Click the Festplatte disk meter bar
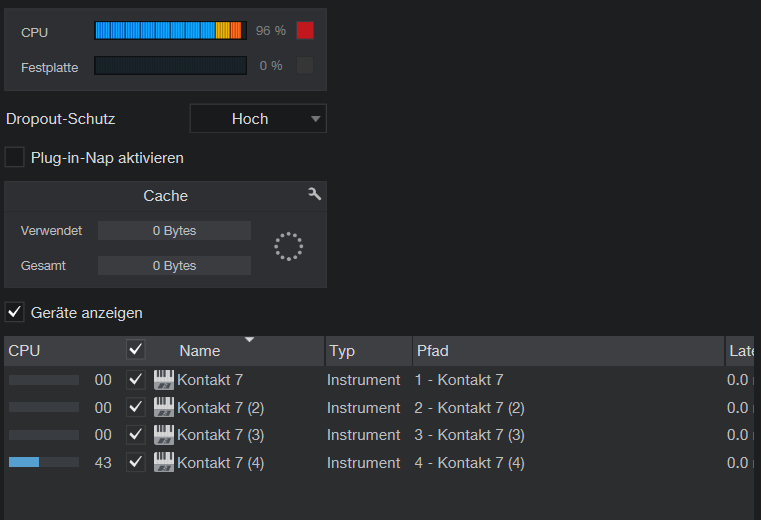 [170, 66]
